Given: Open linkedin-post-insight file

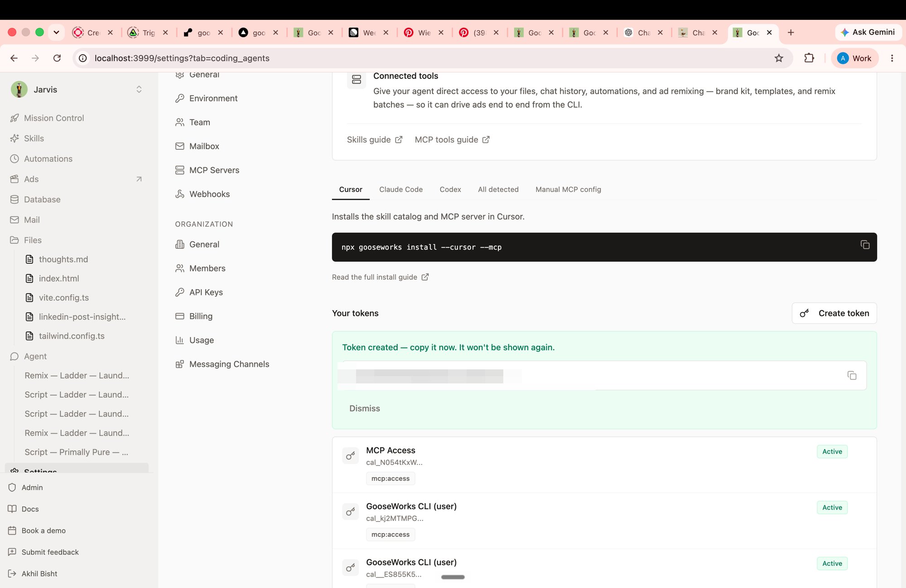Looking at the screenshot, I should coord(82,316).
